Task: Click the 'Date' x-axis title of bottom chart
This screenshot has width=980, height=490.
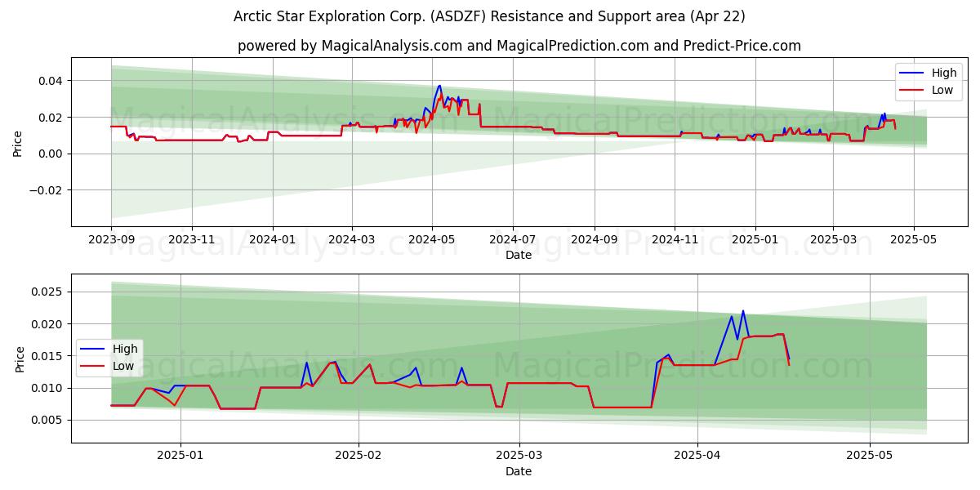Action: click(x=519, y=471)
